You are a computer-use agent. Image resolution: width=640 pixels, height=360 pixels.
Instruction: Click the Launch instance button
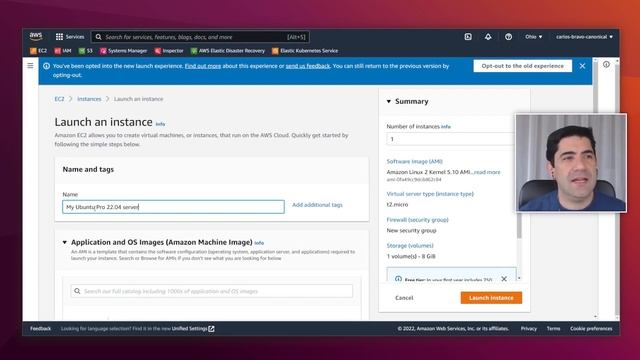pyautogui.click(x=491, y=298)
